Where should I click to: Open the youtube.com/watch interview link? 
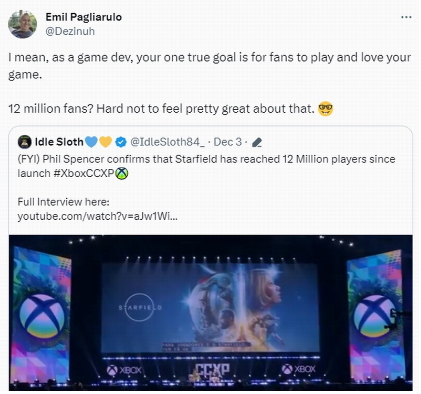tap(97, 216)
